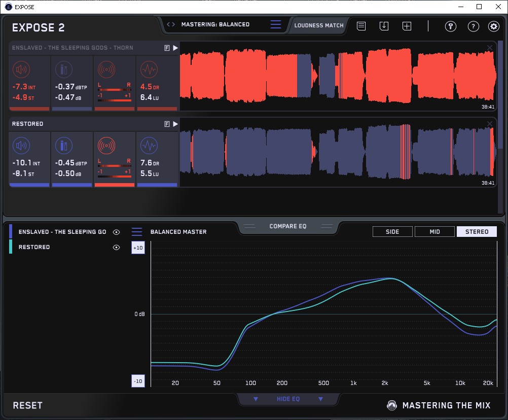Open the Balanced Master EQ target menu
Viewport: 508px width, 420px height.
click(x=137, y=232)
